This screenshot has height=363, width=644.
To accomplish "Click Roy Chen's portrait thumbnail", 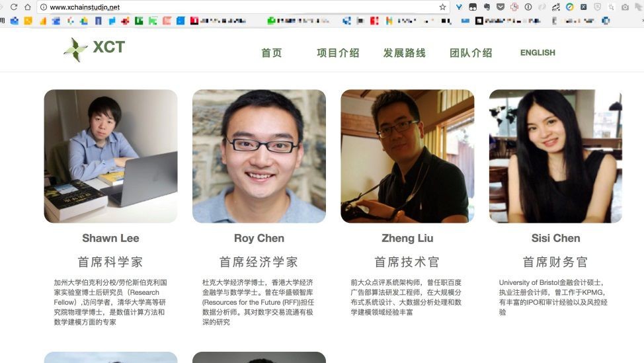I will tap(259, 156).
